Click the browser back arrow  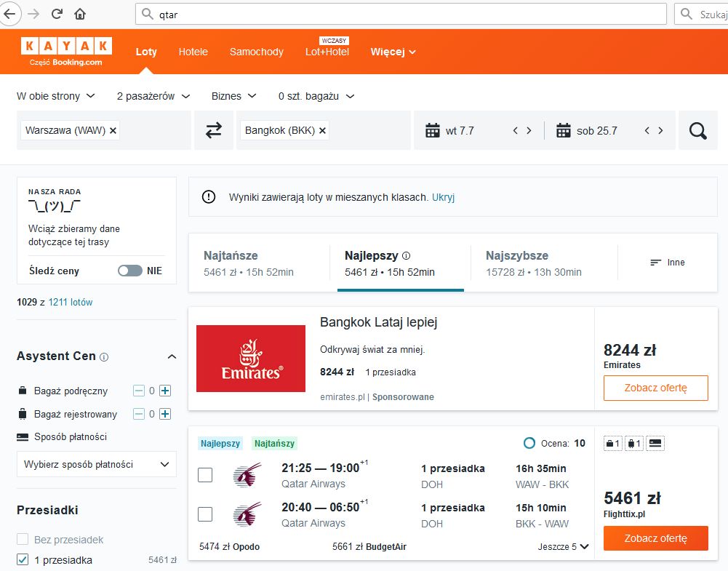(x=9, y=14)
